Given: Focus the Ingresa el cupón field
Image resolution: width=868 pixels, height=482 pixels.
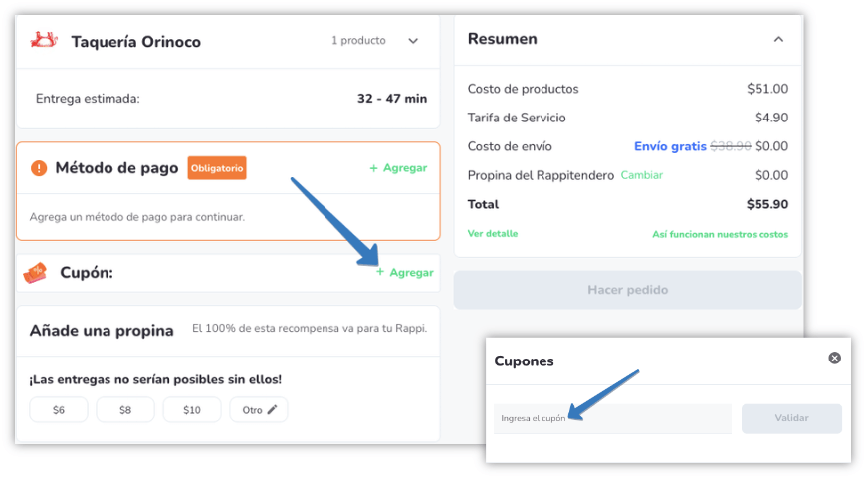Looking at the screenshot, I should tap(612, 418).
